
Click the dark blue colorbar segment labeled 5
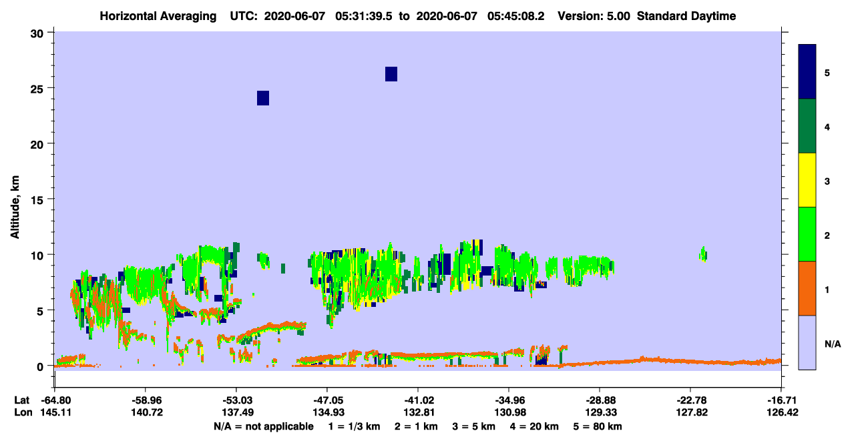[807, 72]
